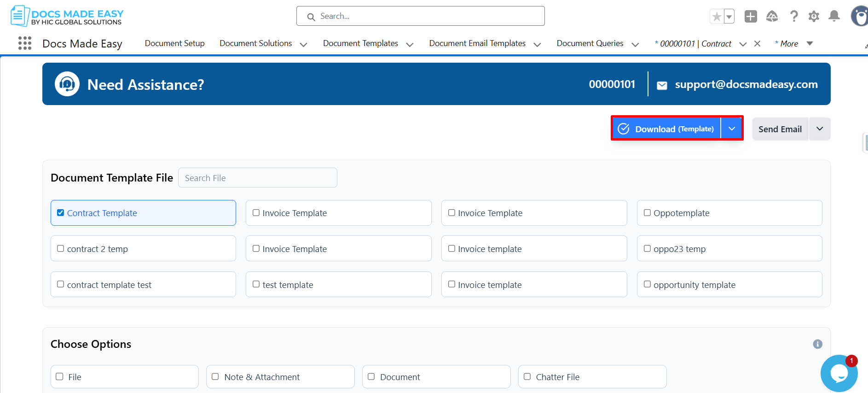Click the Choose Options info icon

[817, 344]
